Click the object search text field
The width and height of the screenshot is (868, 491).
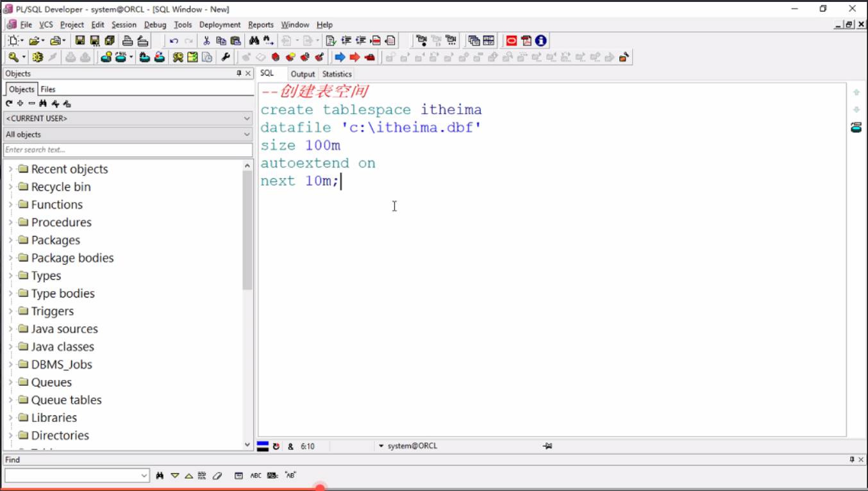(x=128, y=150)
